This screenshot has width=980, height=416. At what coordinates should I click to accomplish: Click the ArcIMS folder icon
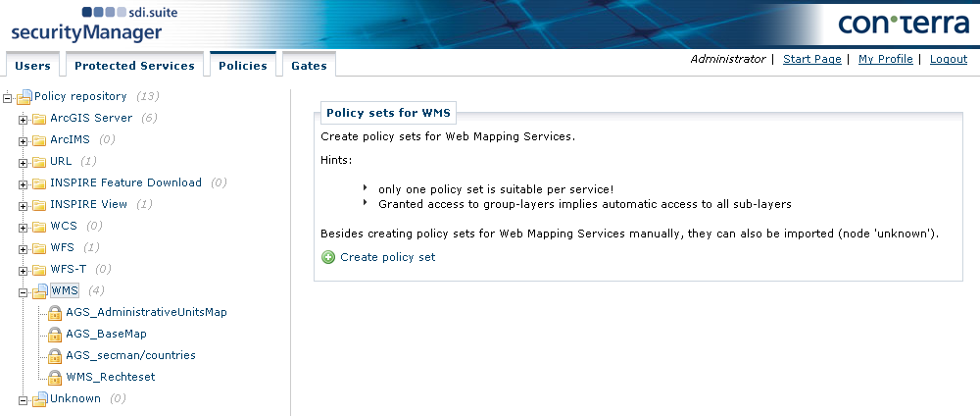39,140
